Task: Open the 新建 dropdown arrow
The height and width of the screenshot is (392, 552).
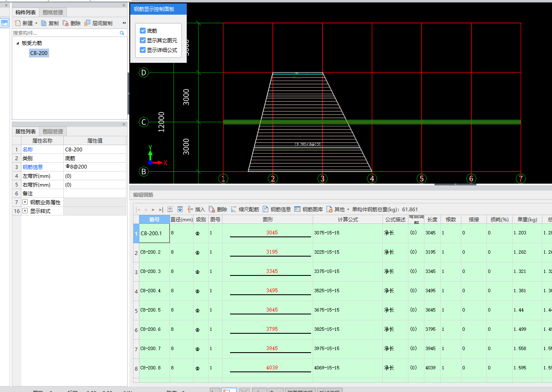Action: [x=36, y=23]
